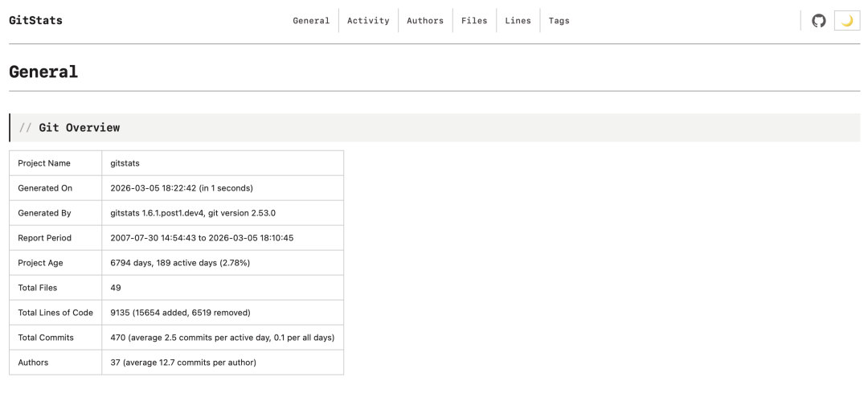Click the GitStats logo title
868x402 pixels.
pyautogui.click(x=35, y=20)
